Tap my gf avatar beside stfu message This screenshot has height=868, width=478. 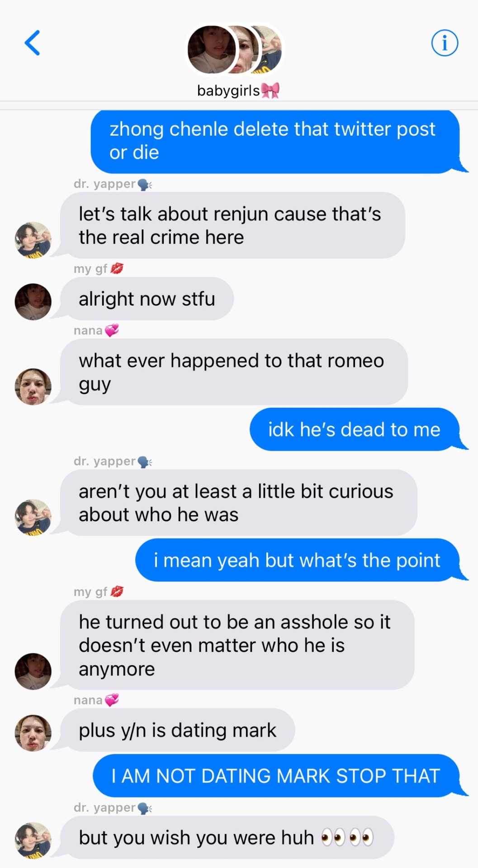click(33, 302)
